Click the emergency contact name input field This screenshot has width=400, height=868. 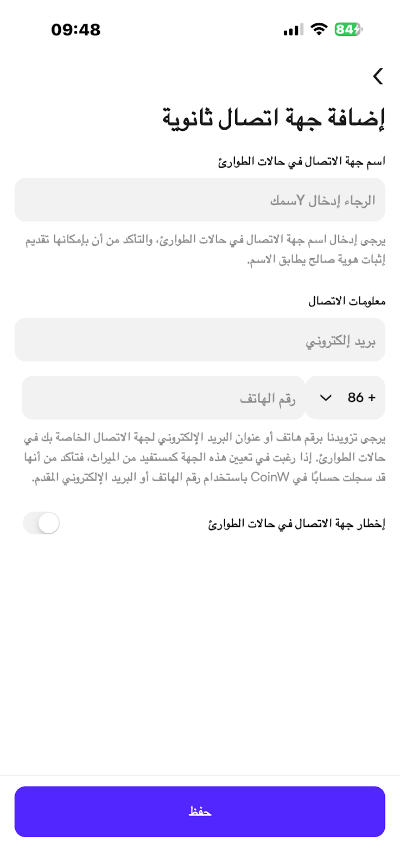coord(200,200)
